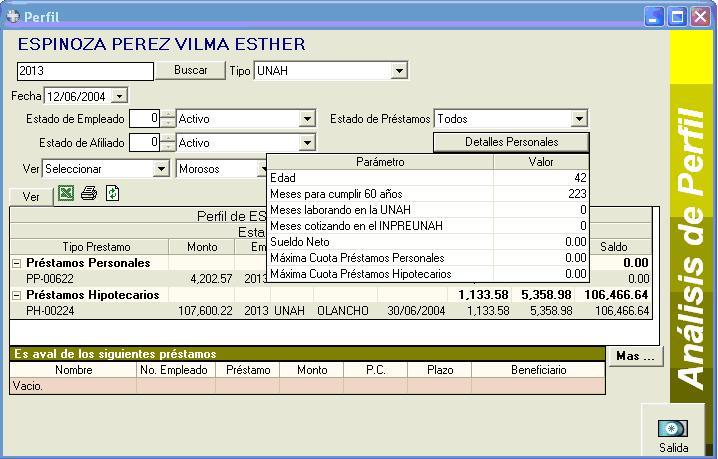The image size is (718, 459).
Task: Maximize the Perfil window
Action: 677,17
